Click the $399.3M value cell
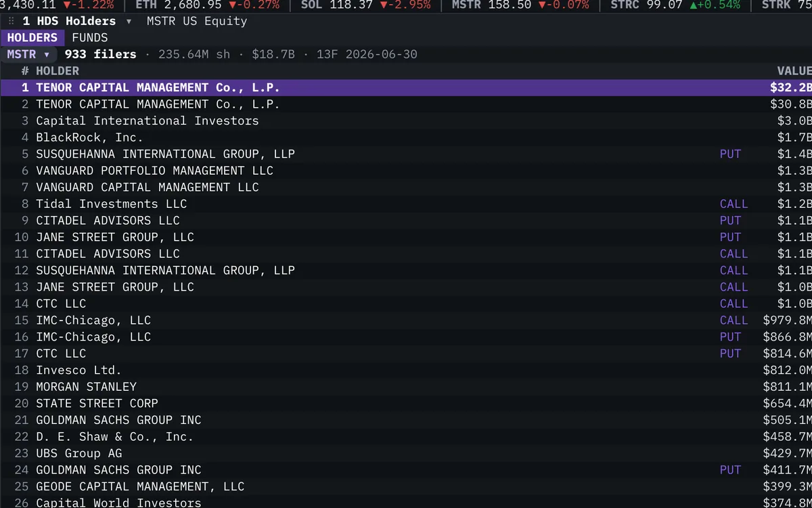This screenshot has height=508, width=812. [787, 486]
